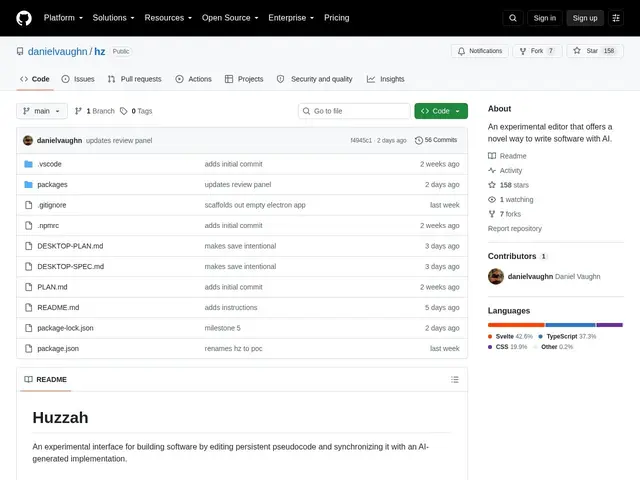Open commit message 'milestone 5'

coord(222,328)
